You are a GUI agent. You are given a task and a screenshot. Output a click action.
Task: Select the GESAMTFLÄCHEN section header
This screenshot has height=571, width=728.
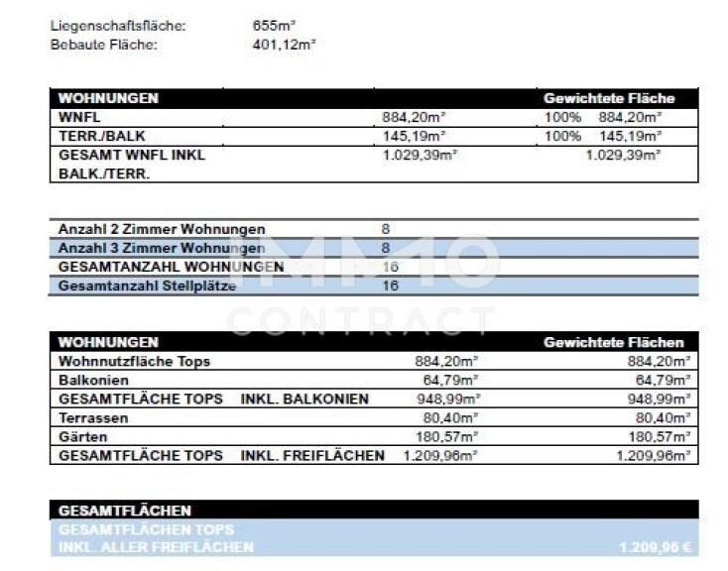tap(125, 510)
